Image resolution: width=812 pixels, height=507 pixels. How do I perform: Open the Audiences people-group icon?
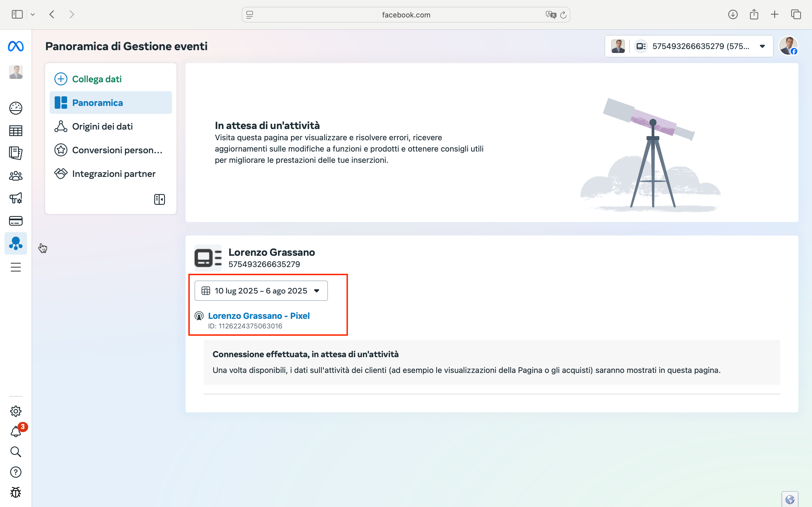click(16, 176)
